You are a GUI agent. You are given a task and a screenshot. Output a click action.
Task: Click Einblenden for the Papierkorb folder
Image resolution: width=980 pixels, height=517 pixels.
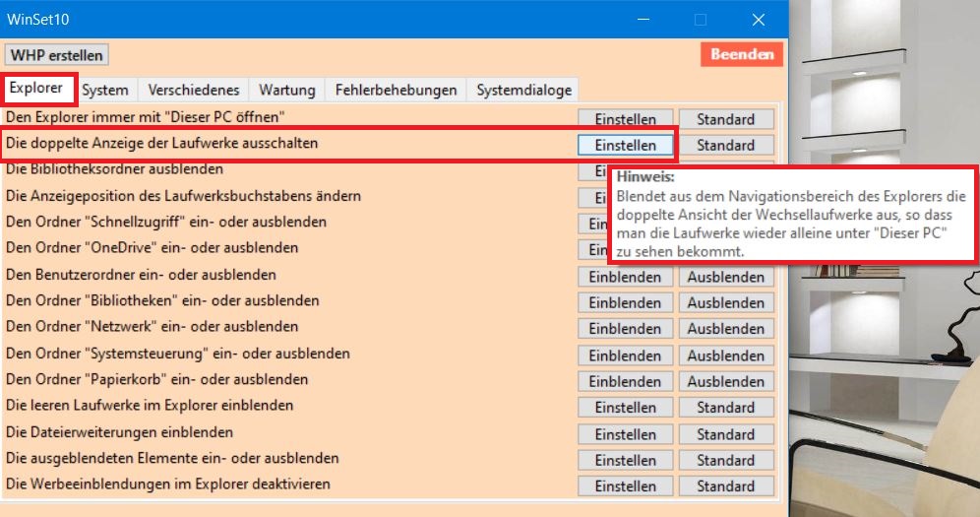pos(625,381)
